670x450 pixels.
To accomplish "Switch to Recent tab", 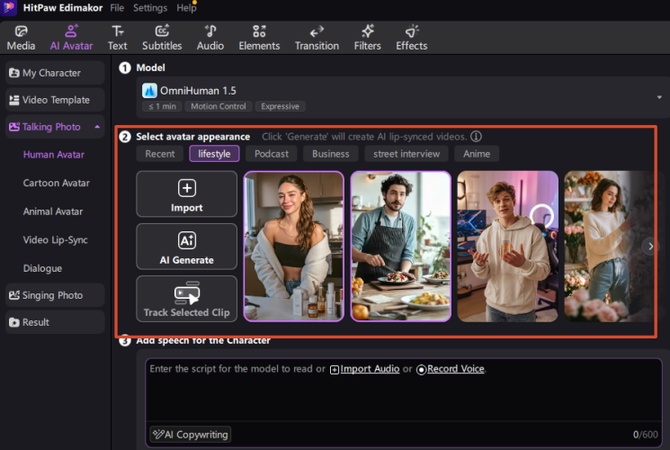I will point(160,154).
